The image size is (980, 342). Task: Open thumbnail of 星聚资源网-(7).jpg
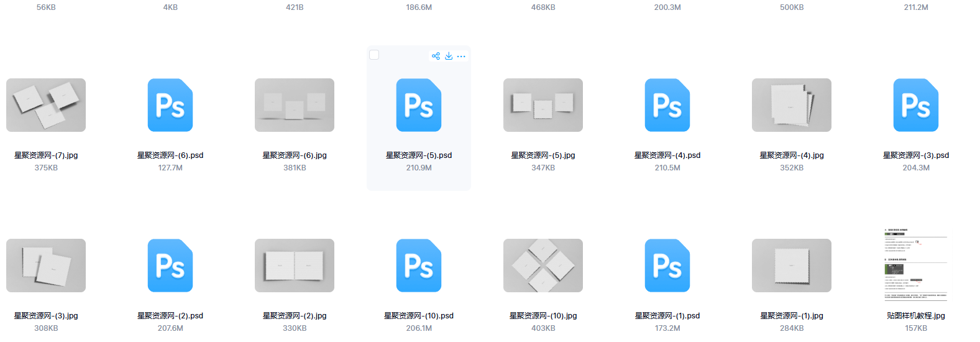coord(46,105)
